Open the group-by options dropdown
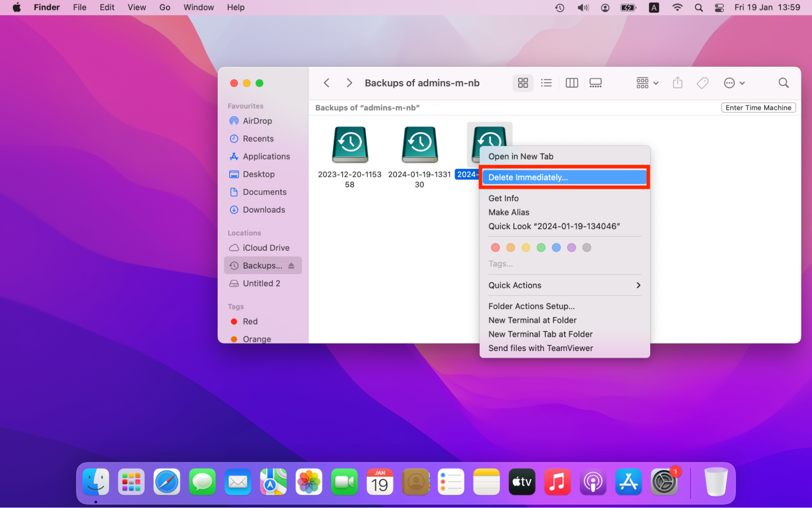Image resolution: width=812 pixels, height=508 pixels. (647, 83)
